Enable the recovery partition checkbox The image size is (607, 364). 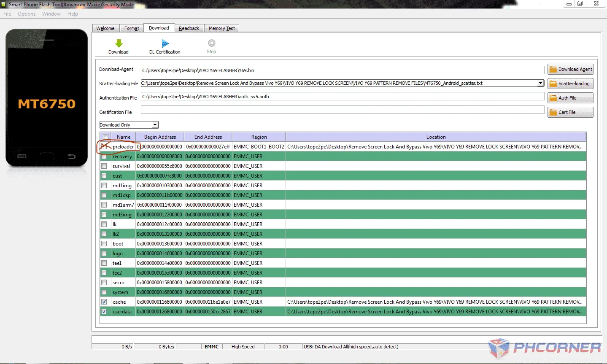[104, 156]
